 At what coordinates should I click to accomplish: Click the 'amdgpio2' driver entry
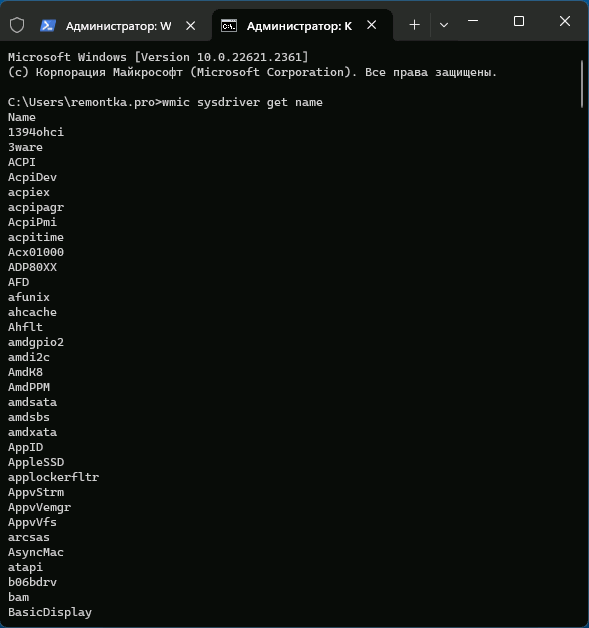point(36,342)
